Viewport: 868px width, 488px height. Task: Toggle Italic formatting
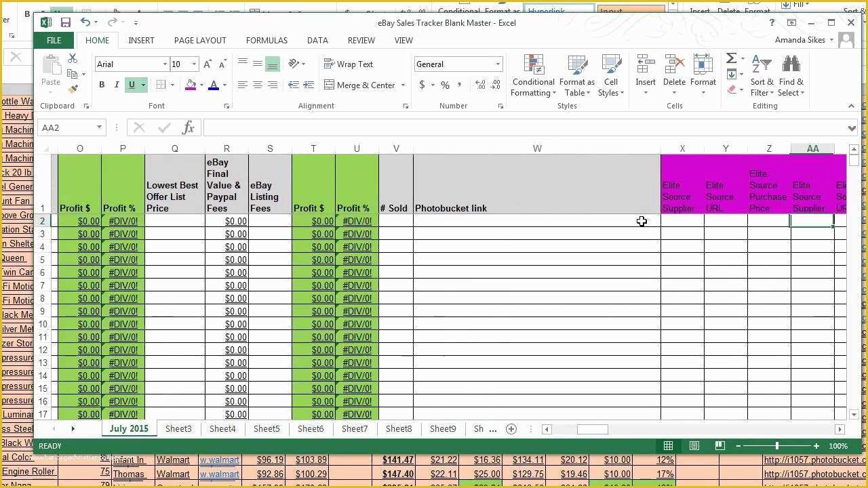pos(117,85)
